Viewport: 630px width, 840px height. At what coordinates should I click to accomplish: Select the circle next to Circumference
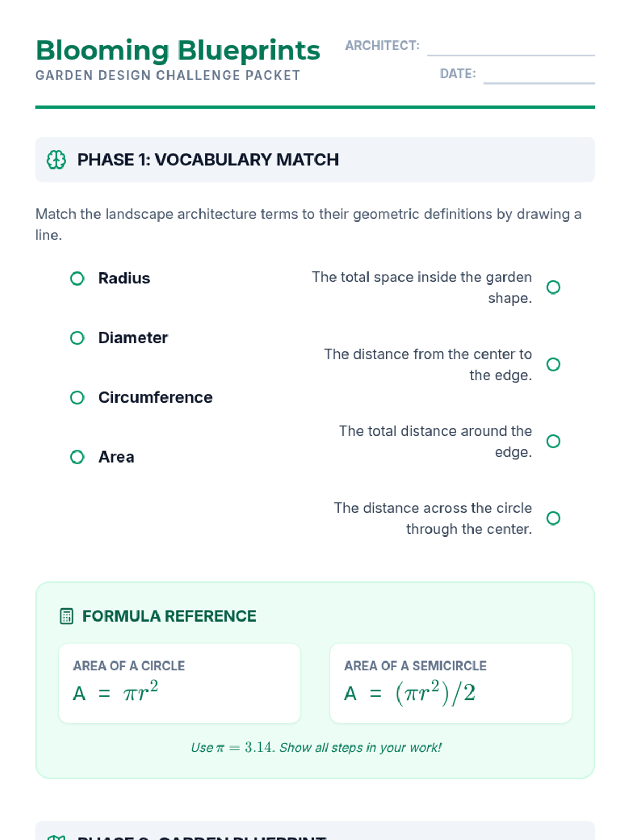pyautogui.click(x=77, y=397)
